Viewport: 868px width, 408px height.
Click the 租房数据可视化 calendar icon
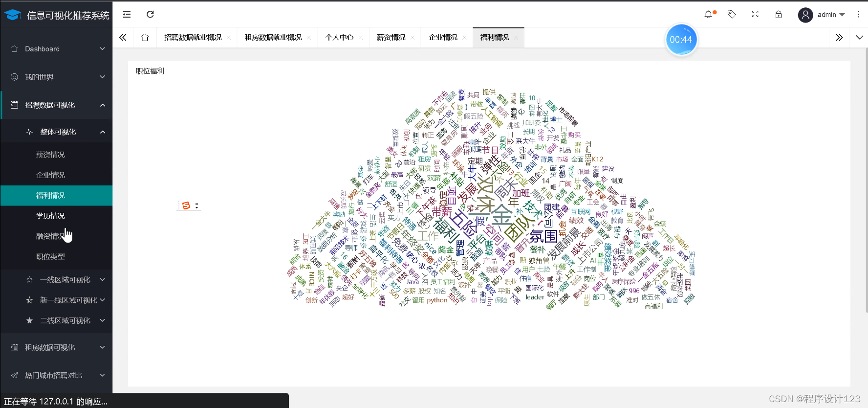(x=14, y=347)
